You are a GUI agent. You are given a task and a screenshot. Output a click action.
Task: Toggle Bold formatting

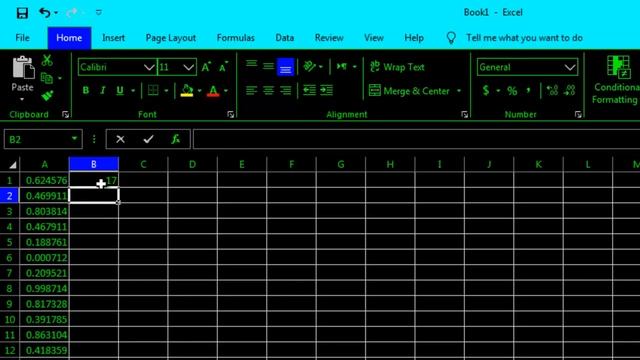tap(86, 90)
